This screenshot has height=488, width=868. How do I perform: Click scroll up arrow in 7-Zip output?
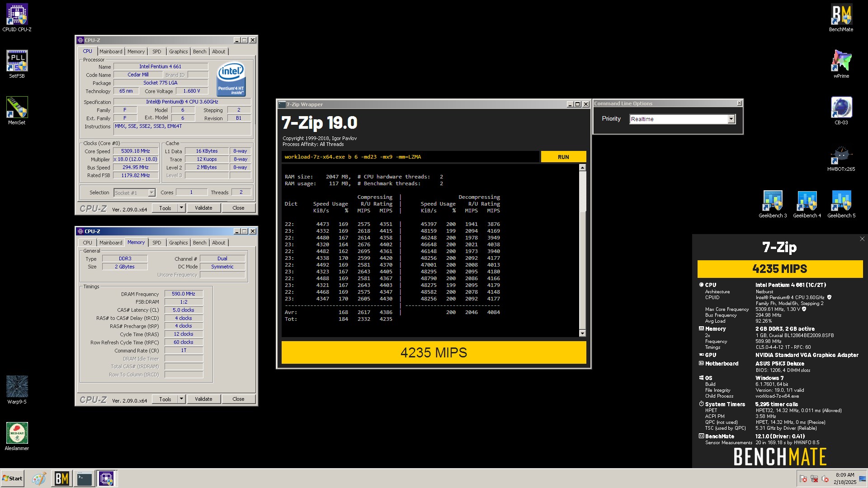click(582, 168)
